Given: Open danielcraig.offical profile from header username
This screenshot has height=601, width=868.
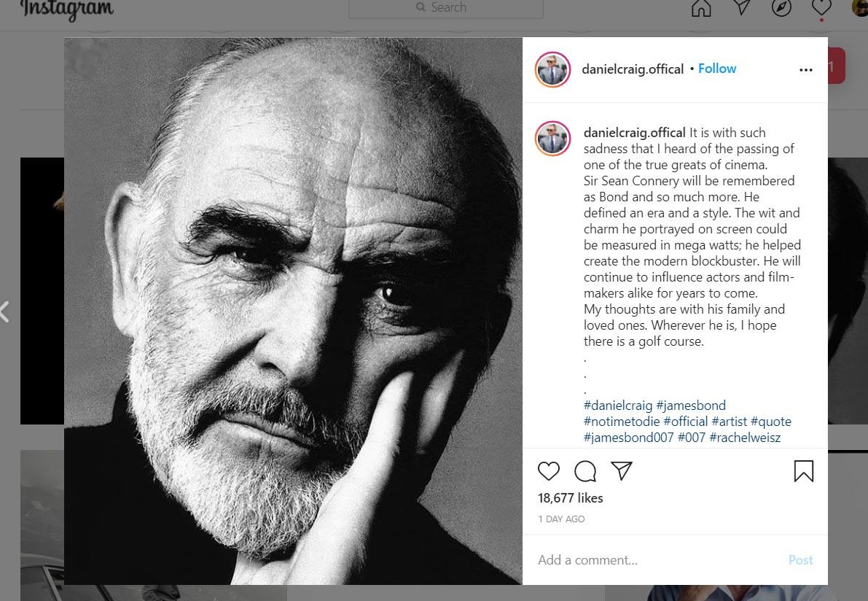Looking at the screenshot, I should click(633, 69).
